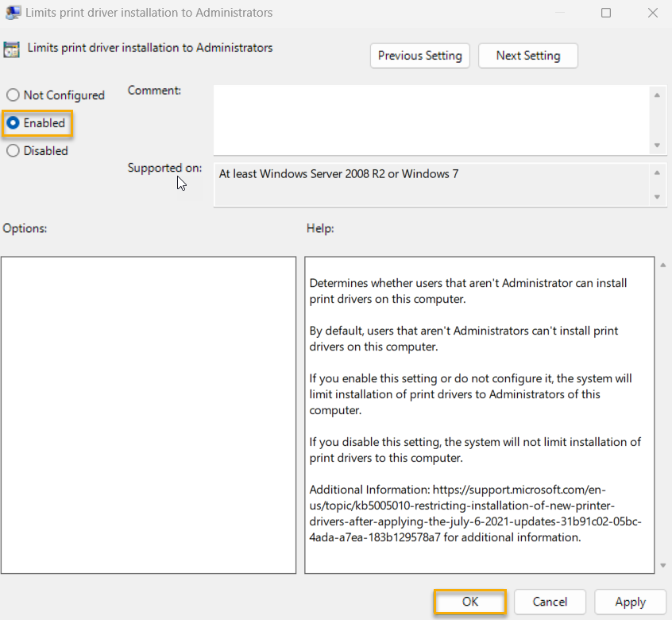Click the Next Setting button
The width and height of the screenshot is (672, 620).
(x=527, y=56)
